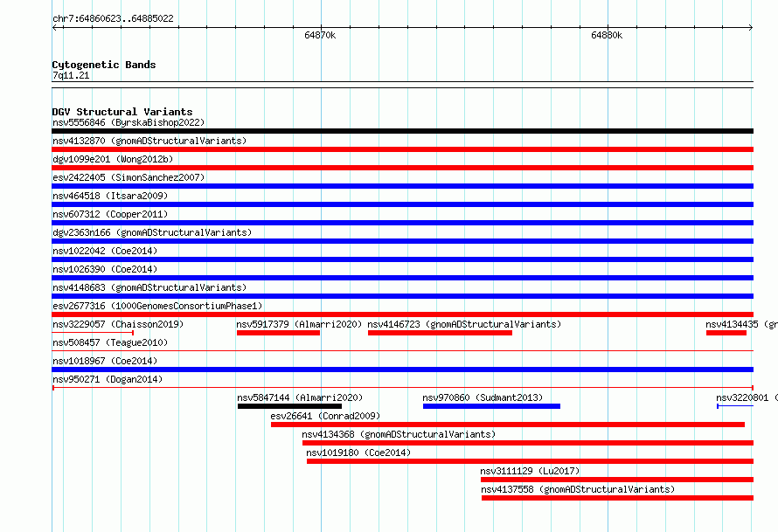
Task: Click the 7q11.21 band label
Action: click(x=71, y=75)
